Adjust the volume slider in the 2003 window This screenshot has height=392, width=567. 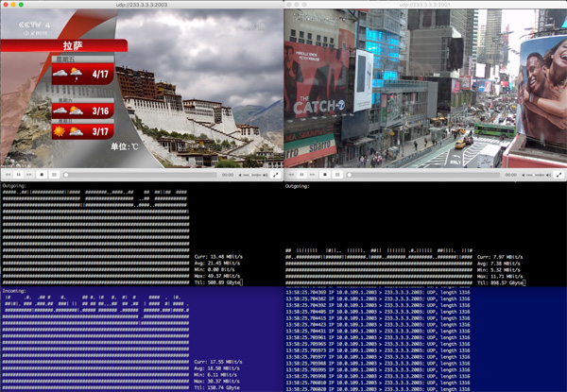coord(251,175)
